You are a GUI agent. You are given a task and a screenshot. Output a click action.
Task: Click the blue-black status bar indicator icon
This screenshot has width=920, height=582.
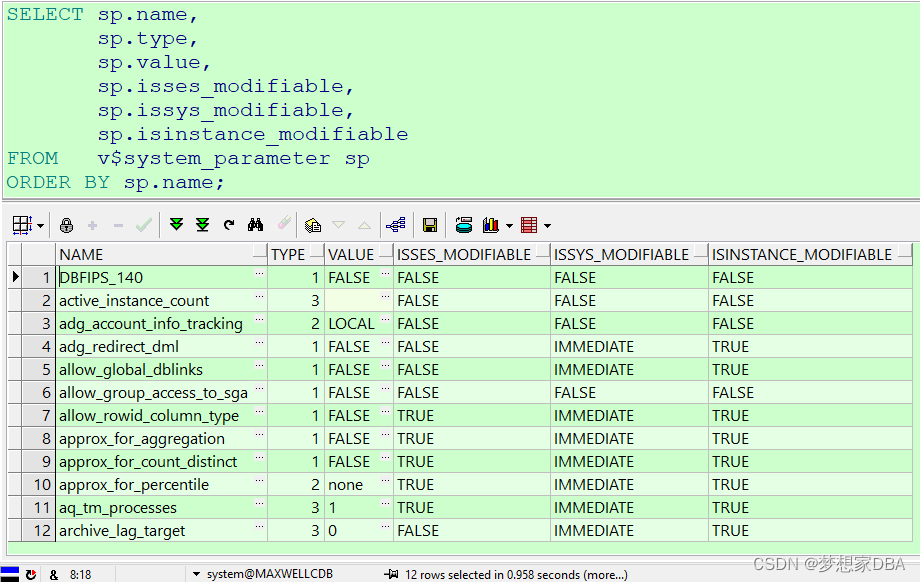pyautogui.click(x=9, y=574)
